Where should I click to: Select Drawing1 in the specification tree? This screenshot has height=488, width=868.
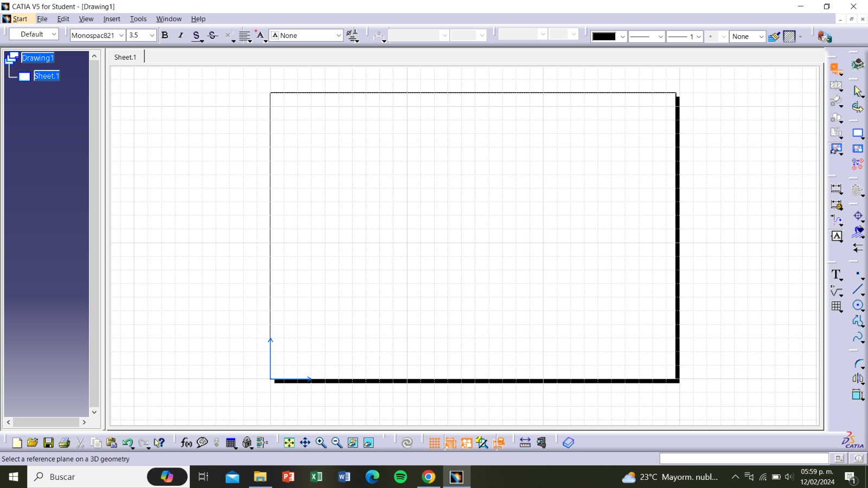pyautogui.click(x=37, y=58)
